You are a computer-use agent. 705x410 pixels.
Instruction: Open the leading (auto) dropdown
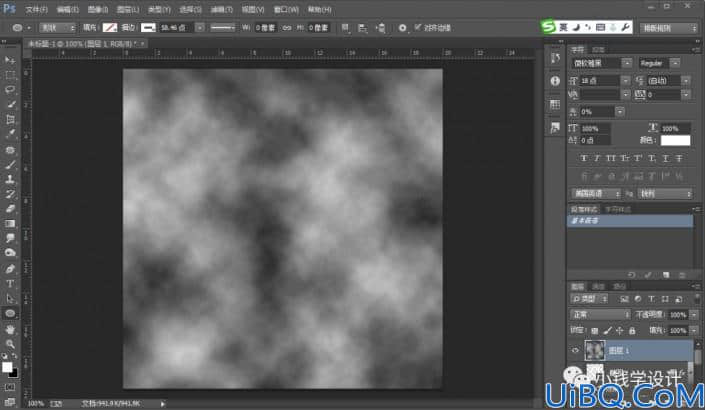(x=686, y=80)
